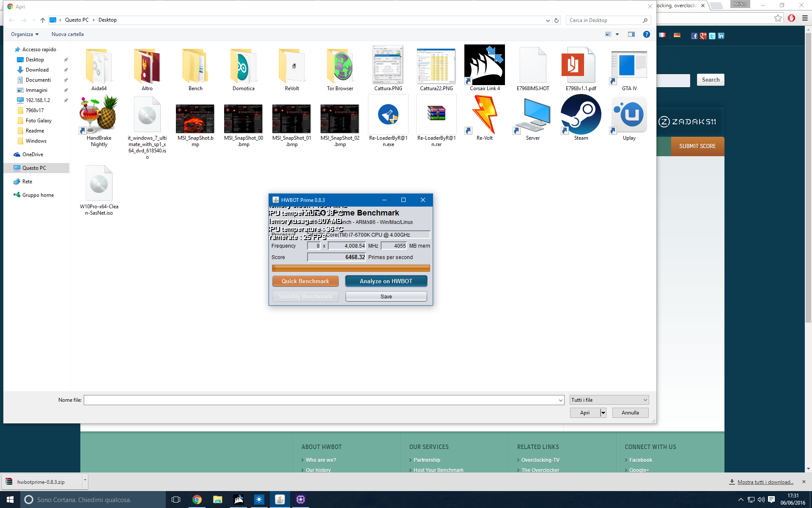Screen dimensions: 812x508
Task: Select the E7968IMS.HOT file
Action: [533, 69]
